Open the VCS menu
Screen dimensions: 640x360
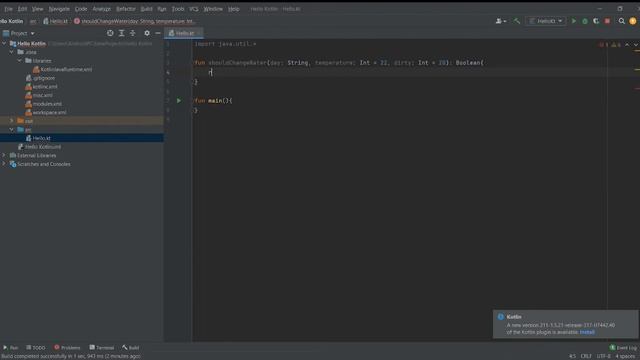tap(194, 9)
